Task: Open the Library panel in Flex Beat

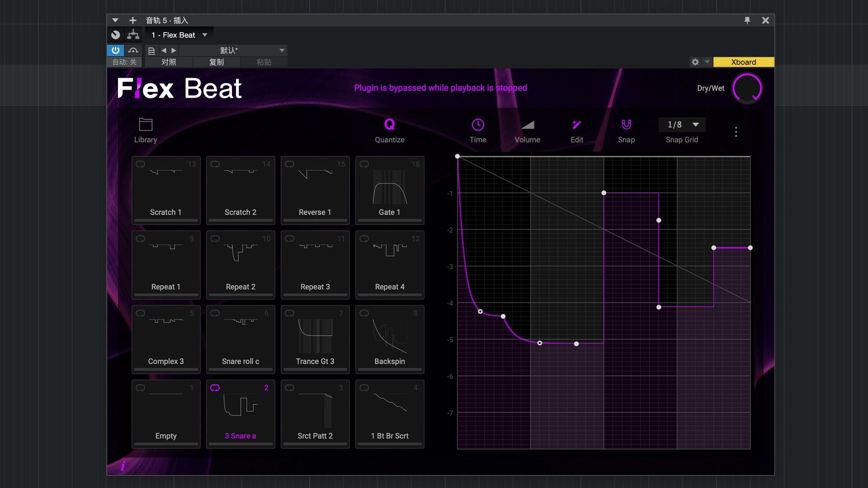Action: coord(145,125)
